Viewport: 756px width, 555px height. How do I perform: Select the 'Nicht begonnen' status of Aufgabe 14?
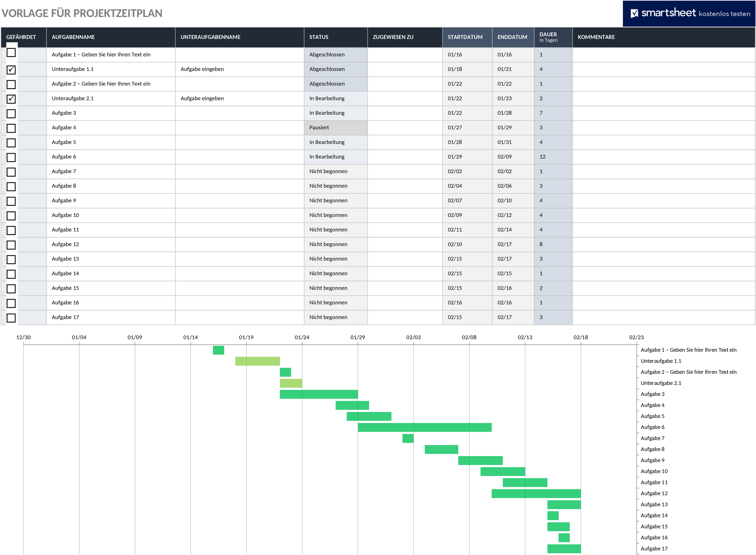pyautogui.click(x=336, y=273)
